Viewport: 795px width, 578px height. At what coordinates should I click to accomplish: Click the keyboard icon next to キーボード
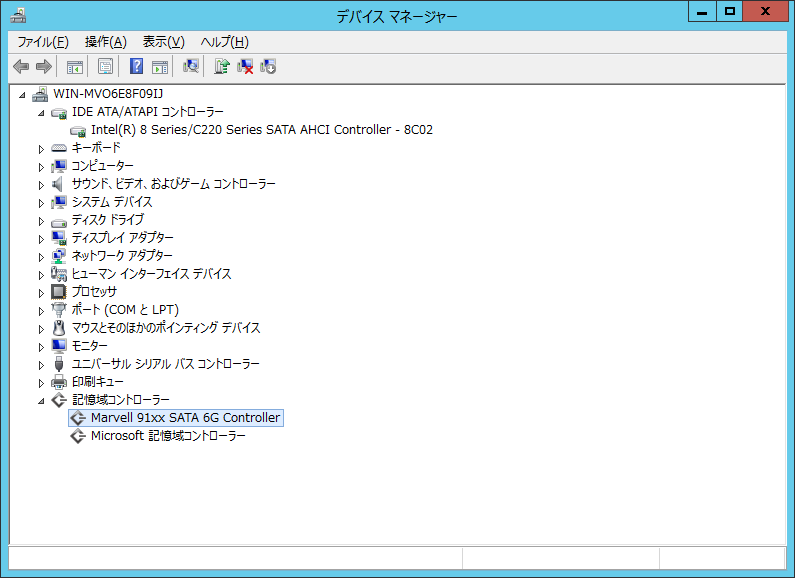pos(59,148)
